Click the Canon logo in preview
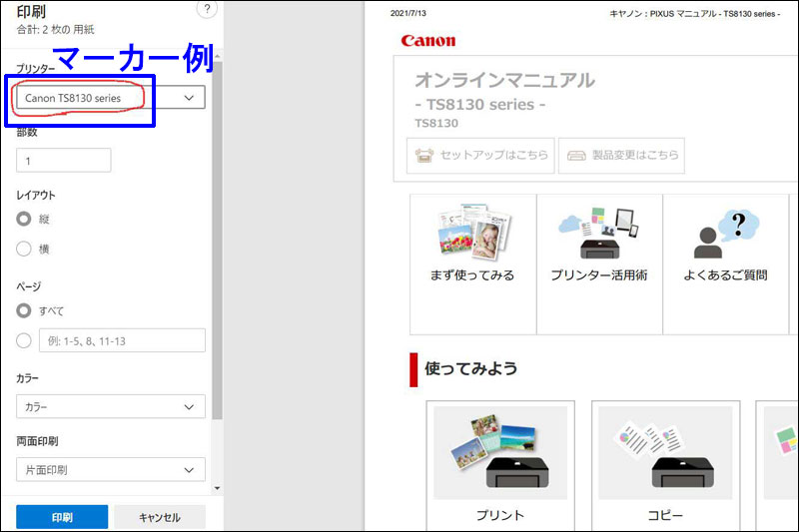The width and height of the screenshot is (799, 532). click(x=427, y=41)
